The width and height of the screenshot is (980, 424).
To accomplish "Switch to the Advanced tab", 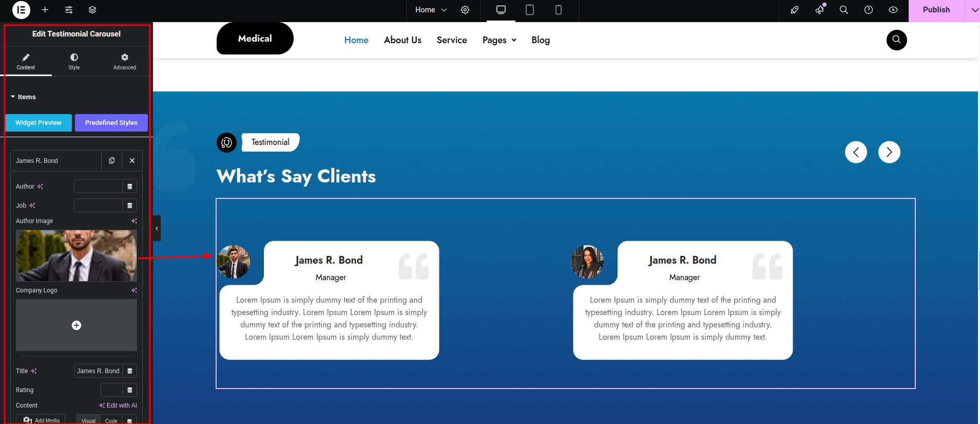I will click(125, 61).
